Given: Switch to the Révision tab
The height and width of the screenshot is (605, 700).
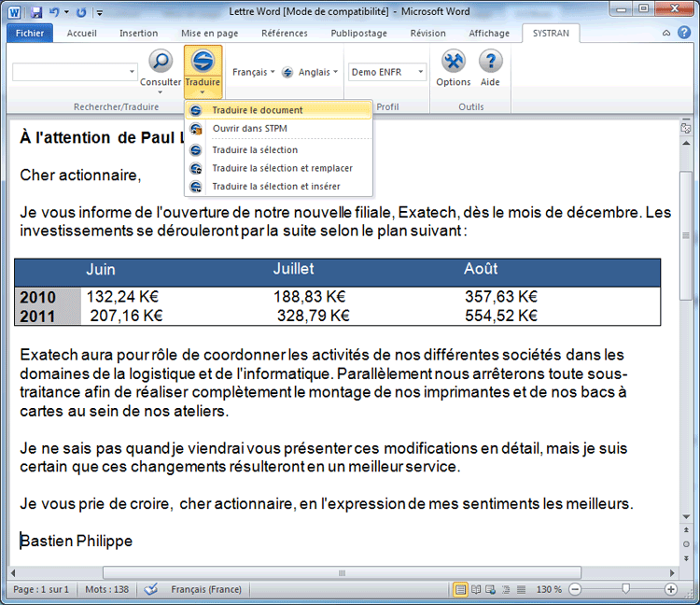Looking at the screenshot, I should click(428, 33).
